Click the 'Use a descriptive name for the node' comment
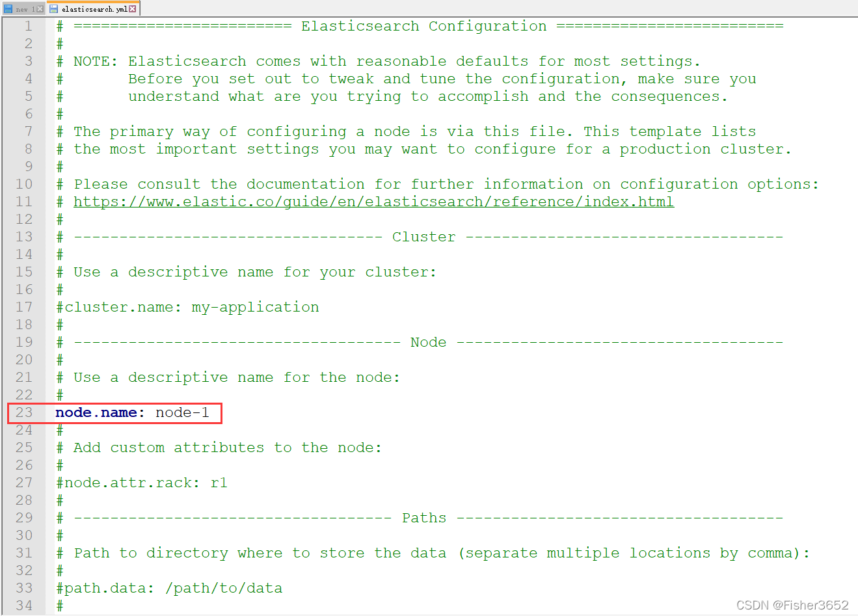This screenshot has width=858, height=616. tap(228, 377)
